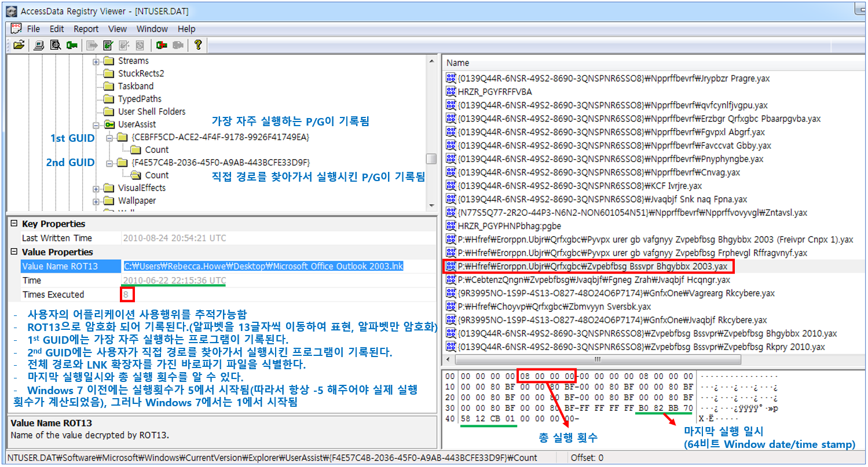Open the File menu
The image size is (868, 467).
tap(33, 28)
